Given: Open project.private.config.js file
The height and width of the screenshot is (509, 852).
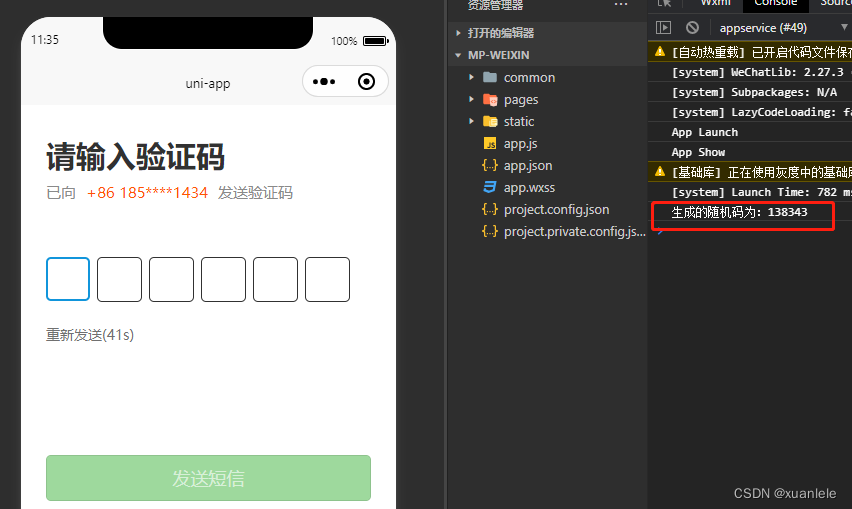Looking at the screenshot, I should click(x=575, y=231).
